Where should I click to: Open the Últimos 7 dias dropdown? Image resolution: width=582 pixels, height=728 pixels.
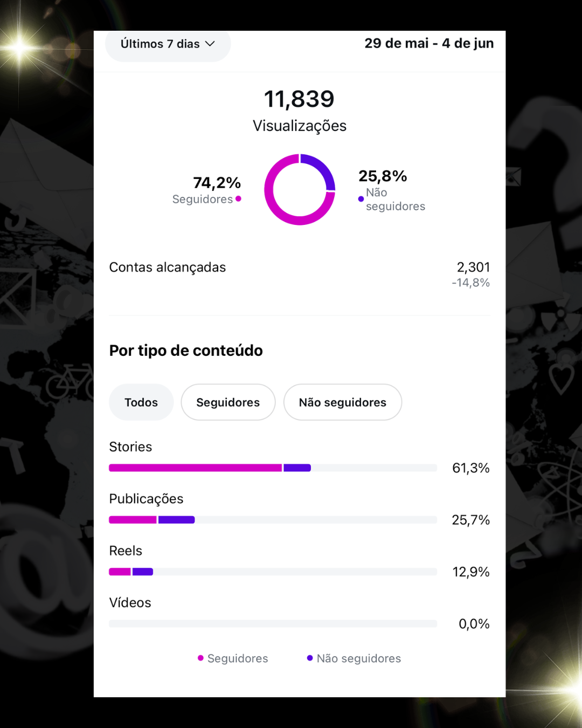[168, 45]
